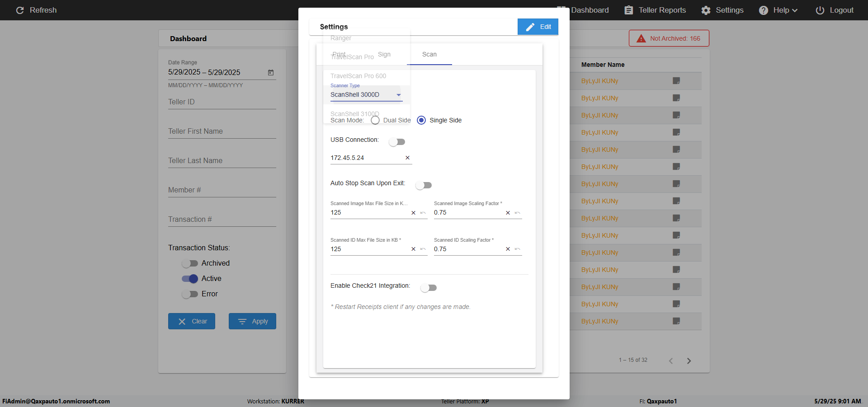Click the Dashboard panel heading
Viewport: 868px width, 407px height.
point(188,39)
